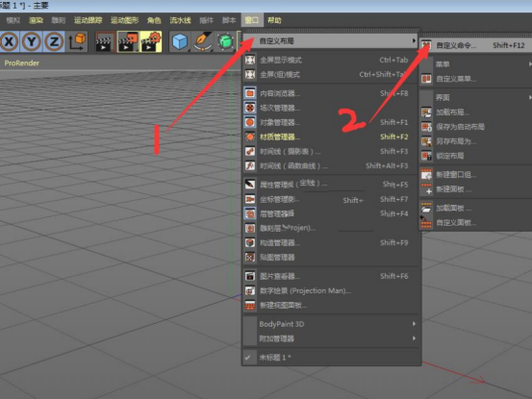The width and height of the screenshot is (532, 399).
Task: Toggle the X axis lock
Action: coord(10,41)
